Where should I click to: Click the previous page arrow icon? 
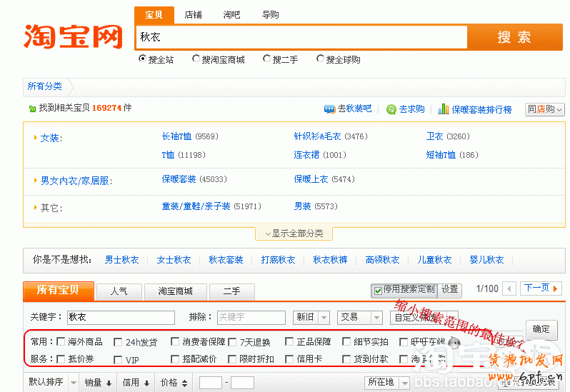(x=509, y=289)
